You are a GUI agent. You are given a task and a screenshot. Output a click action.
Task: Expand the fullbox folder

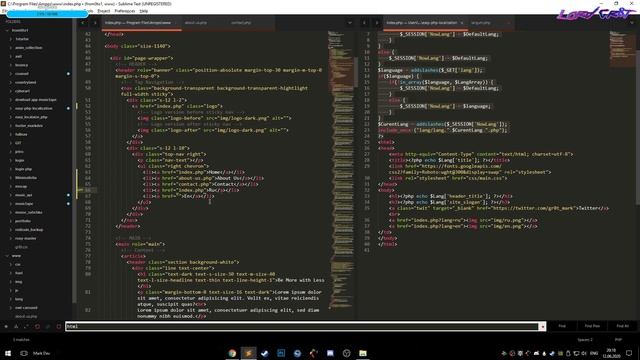pos(11,134)
